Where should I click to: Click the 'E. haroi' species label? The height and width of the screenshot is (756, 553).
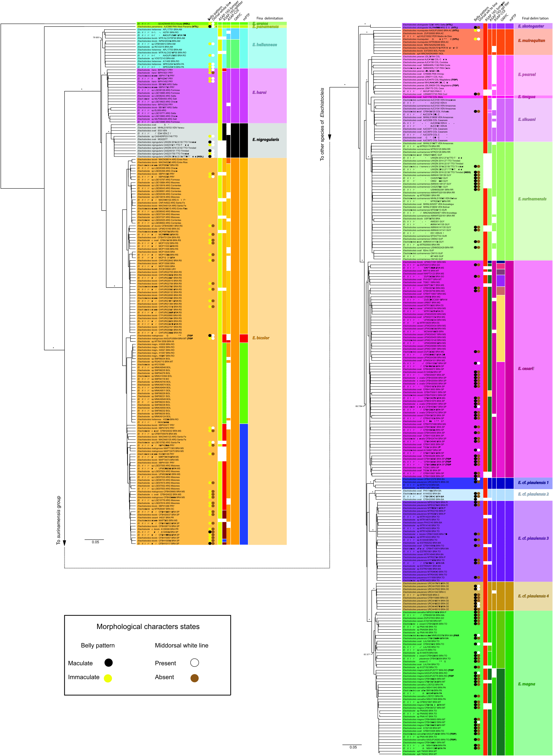pyautogui.click(x=259, y=92)
